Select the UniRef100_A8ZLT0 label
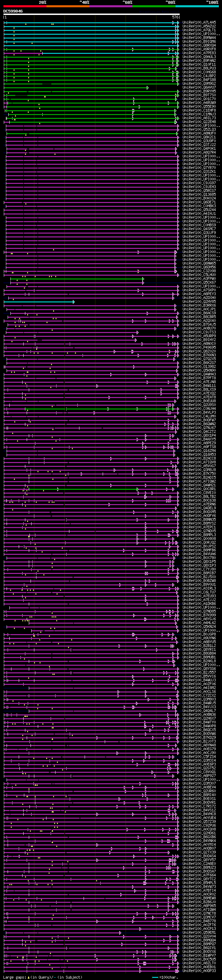This screenshot has width=222, height=980. (199, 963)
